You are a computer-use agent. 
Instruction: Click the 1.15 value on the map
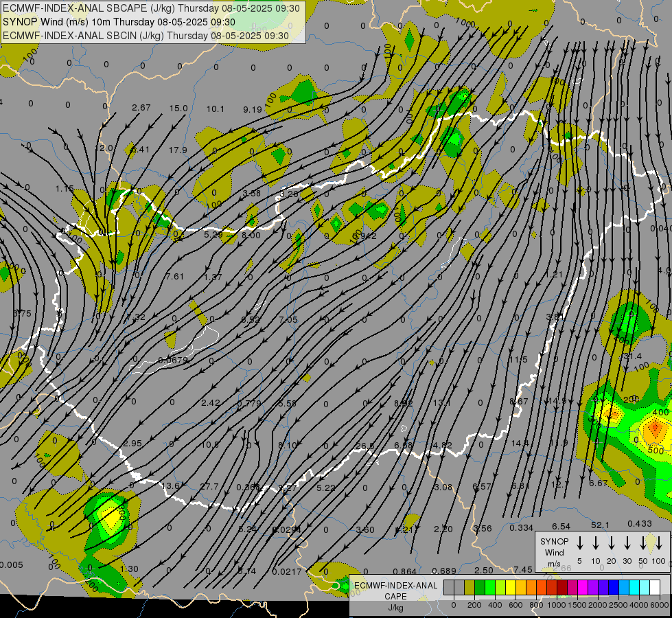coord(65,188)
